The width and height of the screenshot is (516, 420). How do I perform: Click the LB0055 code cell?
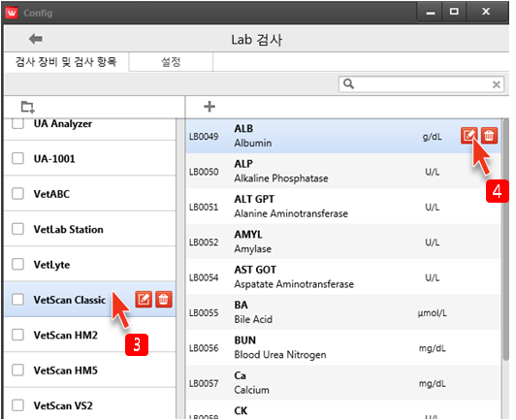tap(204, 312)
